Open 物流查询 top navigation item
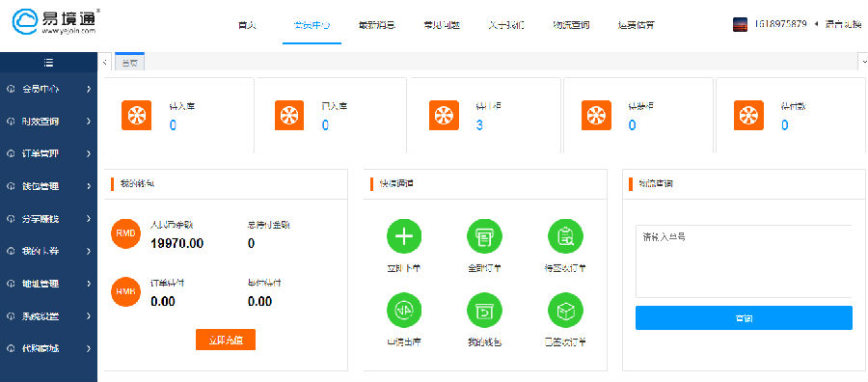 (x=571, y=25)
